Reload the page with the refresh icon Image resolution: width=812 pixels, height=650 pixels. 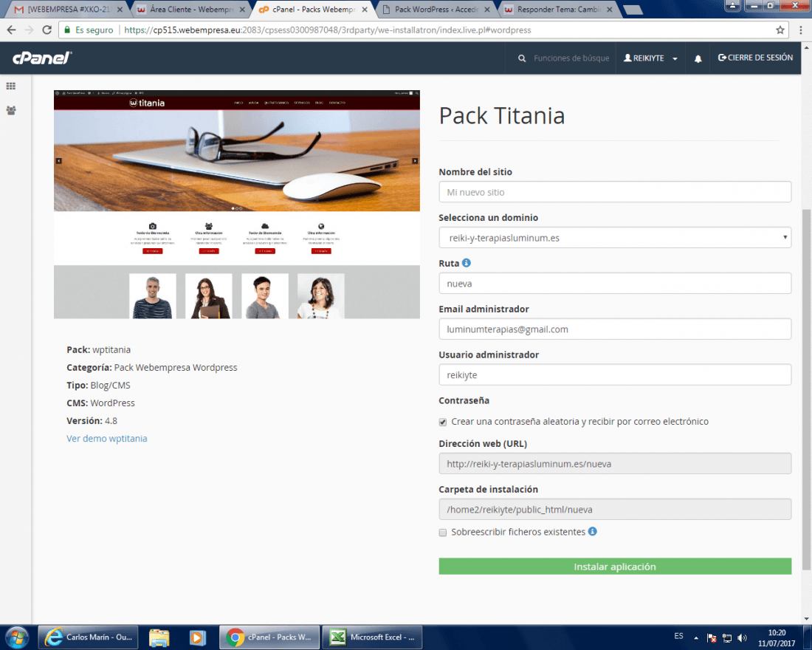(x=47, y=30)
